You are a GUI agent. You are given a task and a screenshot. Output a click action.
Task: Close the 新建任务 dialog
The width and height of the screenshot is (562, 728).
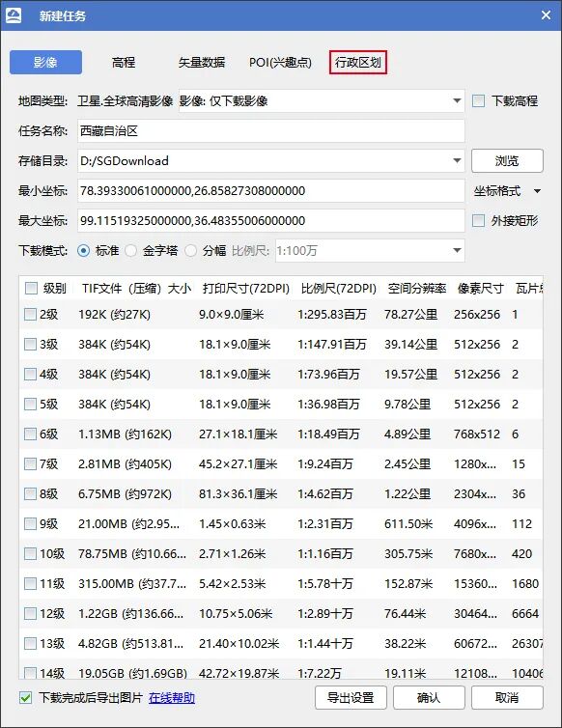(546, 15)
